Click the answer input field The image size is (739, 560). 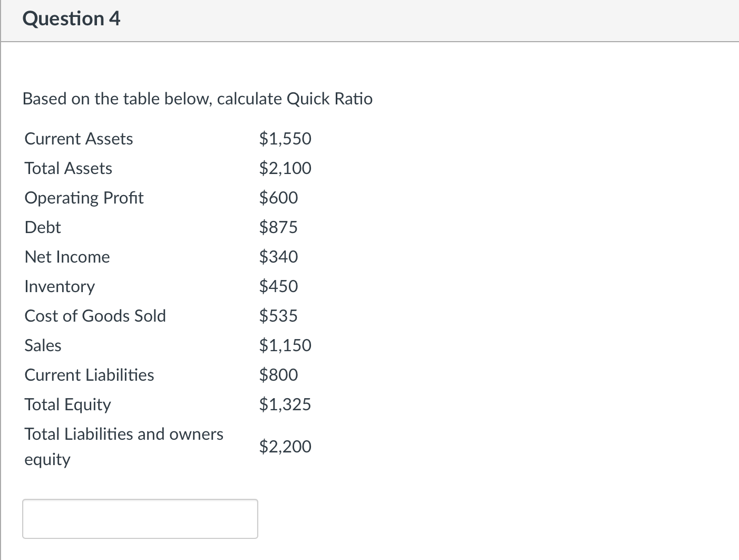[139, 519]
